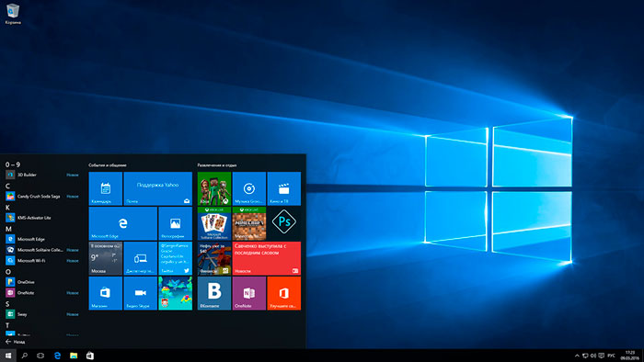Open the Minecraft tile
644x362 pixels.
pyautogui.click(x=249, y=223)
